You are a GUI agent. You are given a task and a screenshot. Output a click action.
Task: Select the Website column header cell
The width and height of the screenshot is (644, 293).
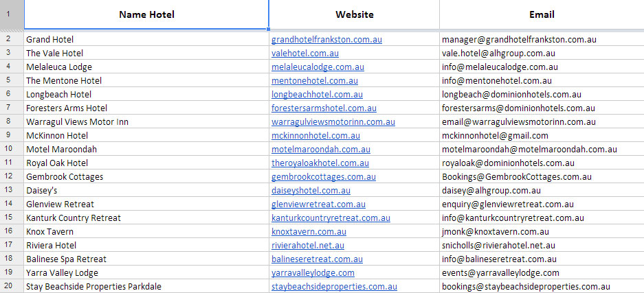354,14
